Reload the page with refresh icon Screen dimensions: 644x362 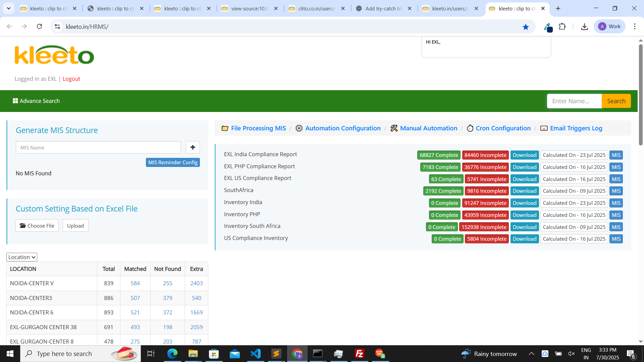coord(39,26)
